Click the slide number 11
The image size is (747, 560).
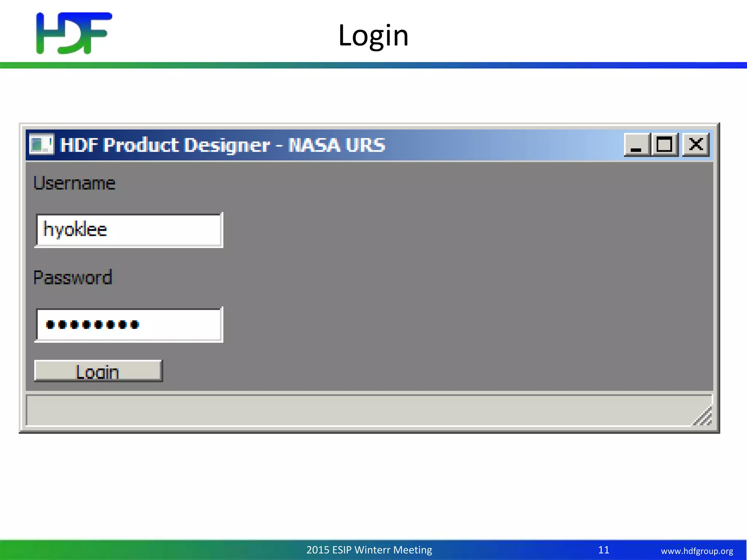click(x=604, y=550)
